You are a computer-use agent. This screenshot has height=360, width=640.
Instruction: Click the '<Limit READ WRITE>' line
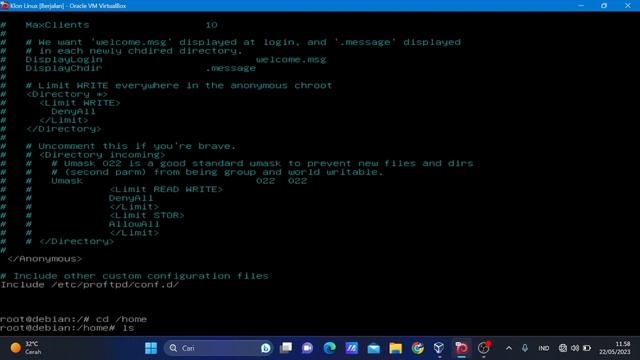[x=166, y=189]
